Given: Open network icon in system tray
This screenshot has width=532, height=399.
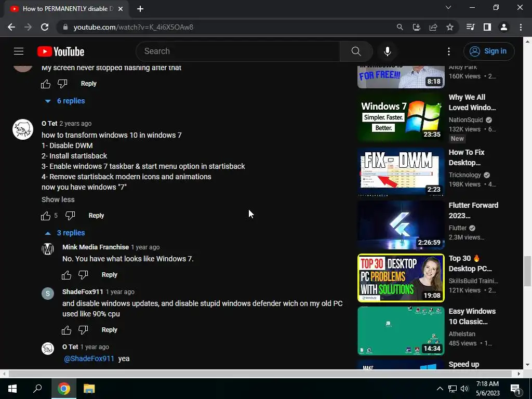Looking at the screenshot, I should pyautogui.click(x=453, y=389).
